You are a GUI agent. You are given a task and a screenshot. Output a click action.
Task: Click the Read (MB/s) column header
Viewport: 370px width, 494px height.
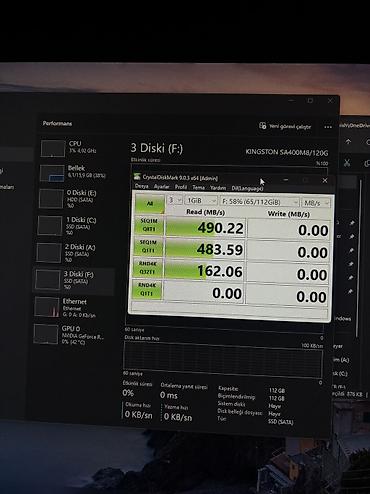205,212
